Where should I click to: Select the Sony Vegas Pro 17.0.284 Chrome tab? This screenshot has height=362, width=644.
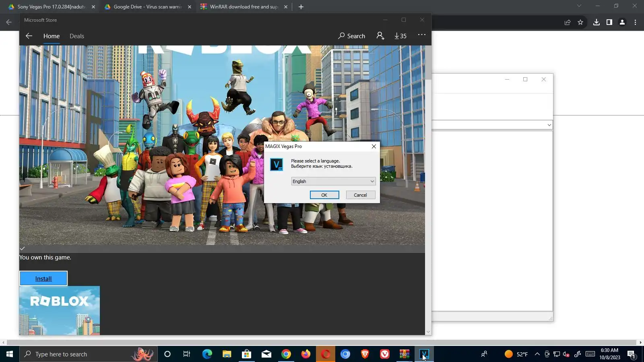pos(52,7)
